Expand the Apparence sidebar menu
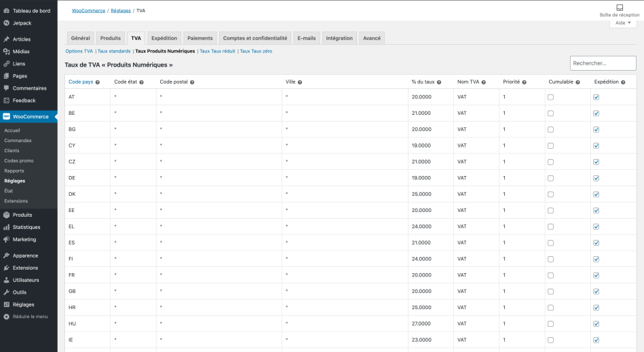This screenshot has width=644, height=352. coord(25,256)
